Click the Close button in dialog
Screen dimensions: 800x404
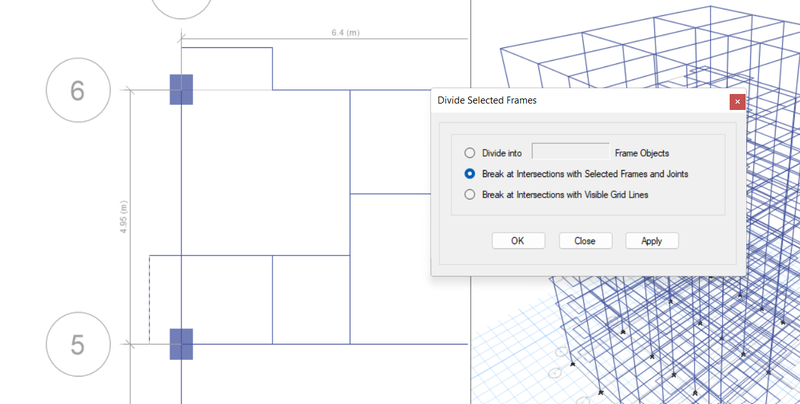pos(585,241)
